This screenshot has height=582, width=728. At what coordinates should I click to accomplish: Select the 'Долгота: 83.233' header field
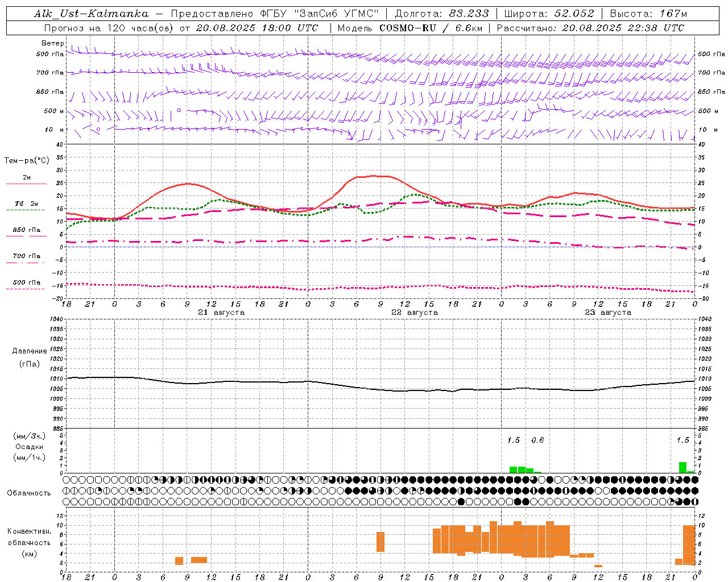(x=442, y=14)
